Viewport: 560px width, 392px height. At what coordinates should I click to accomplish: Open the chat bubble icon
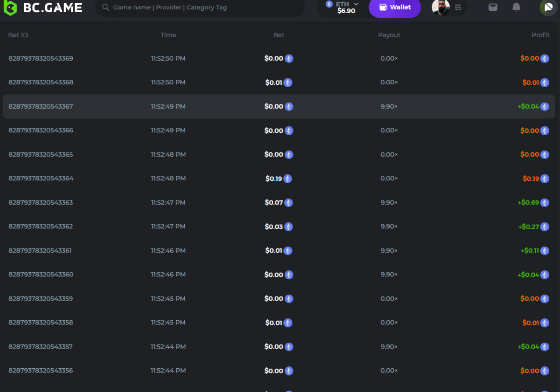[x=548, y=7]
